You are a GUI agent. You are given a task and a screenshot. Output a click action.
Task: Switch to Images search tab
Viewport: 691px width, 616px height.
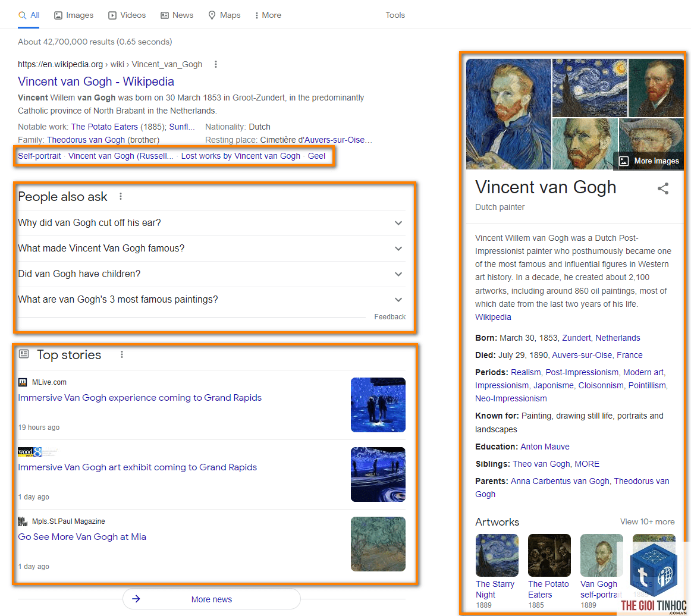(74, 15)
